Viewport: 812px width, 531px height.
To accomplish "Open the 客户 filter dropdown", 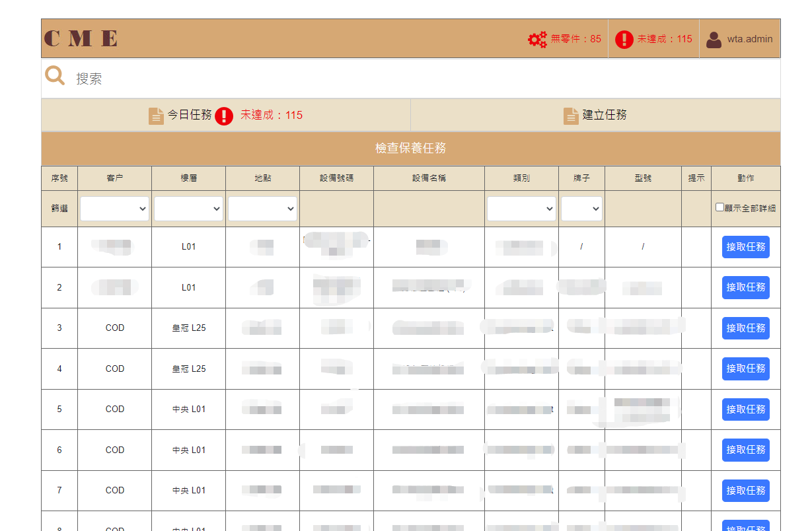I will (115, 208).
